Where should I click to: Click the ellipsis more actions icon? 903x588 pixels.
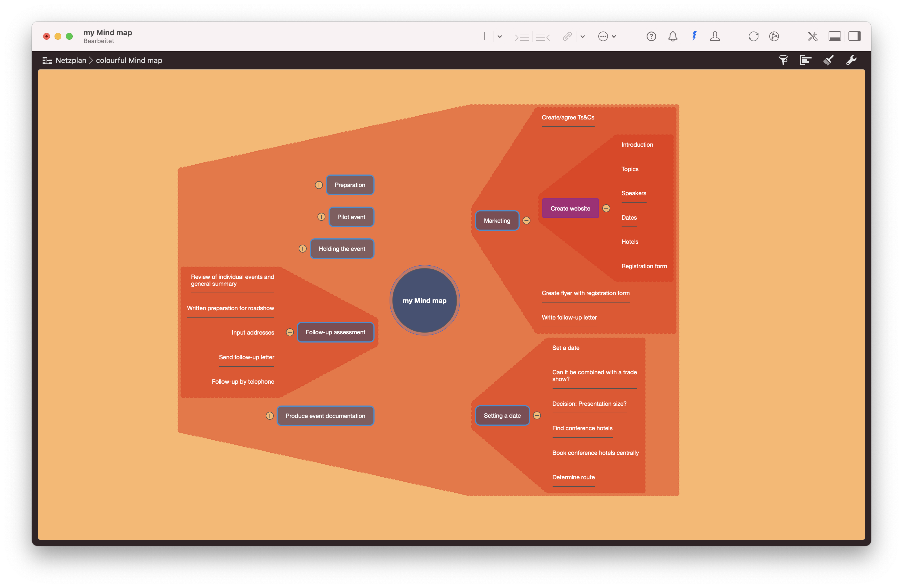603,36
